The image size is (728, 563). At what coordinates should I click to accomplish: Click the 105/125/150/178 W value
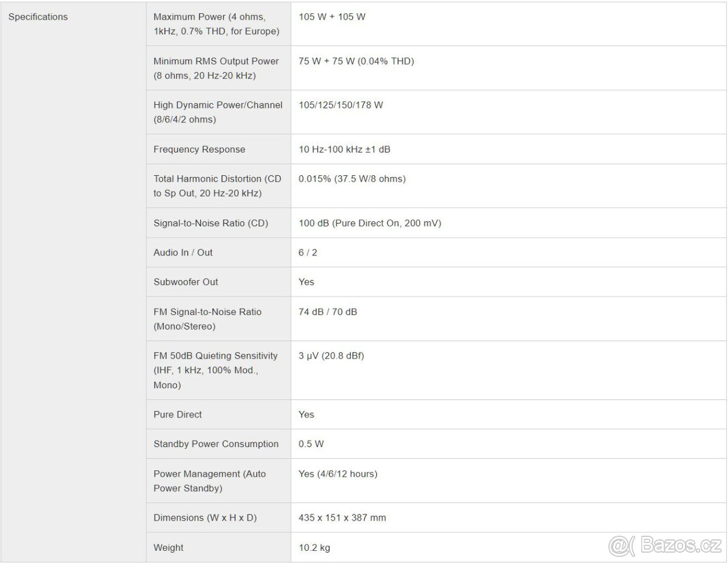coord(341,106)
